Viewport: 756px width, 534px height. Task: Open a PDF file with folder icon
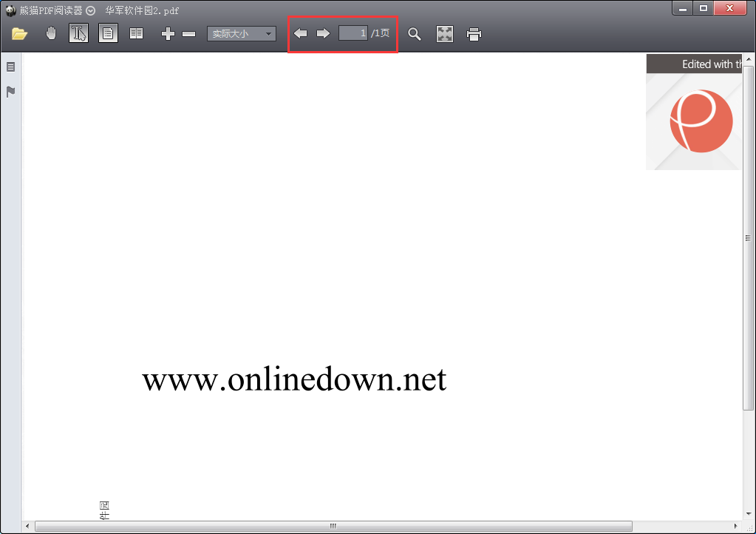coord(20,34)
